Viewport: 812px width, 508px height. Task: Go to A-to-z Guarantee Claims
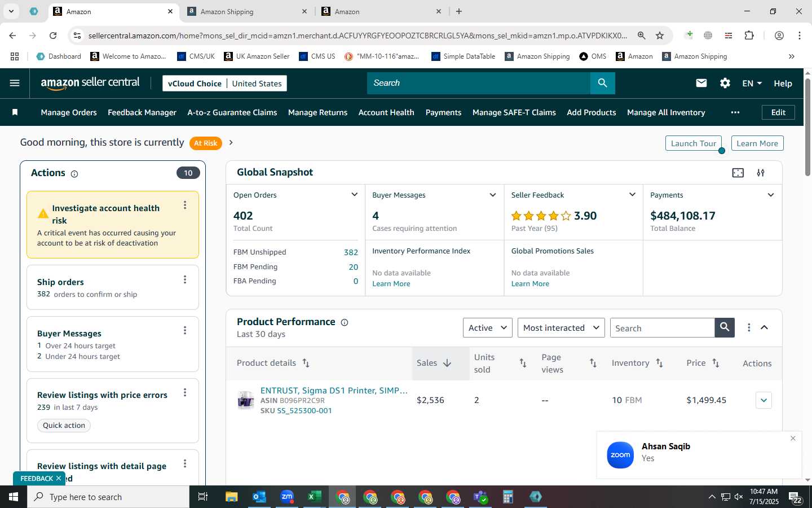click(x=232, y=112)
